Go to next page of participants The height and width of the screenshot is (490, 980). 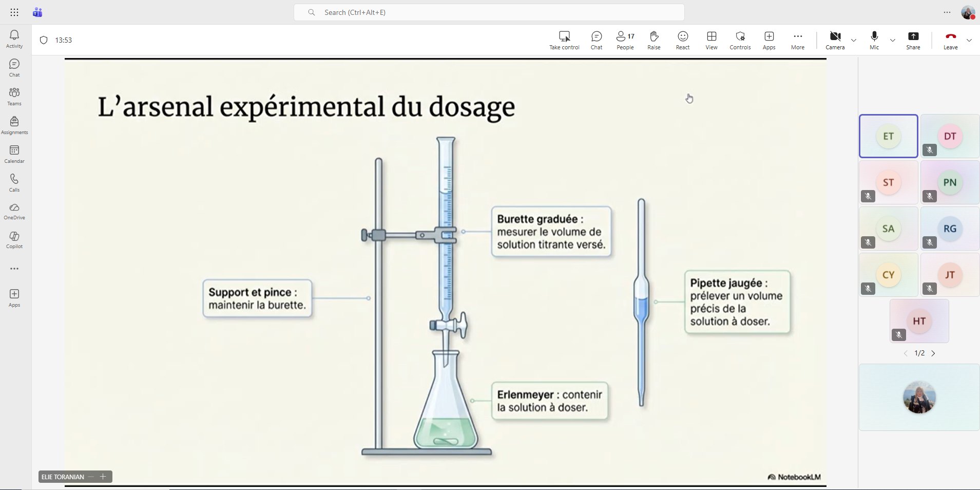[x=933, y=353]
